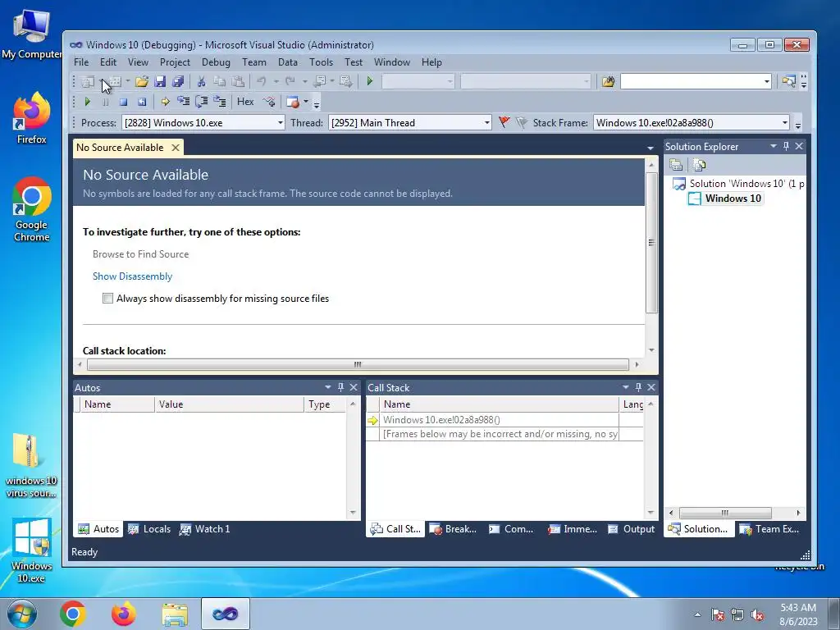Switch to the Team Explorer tab
840x630 pixels.
[769, 529]
